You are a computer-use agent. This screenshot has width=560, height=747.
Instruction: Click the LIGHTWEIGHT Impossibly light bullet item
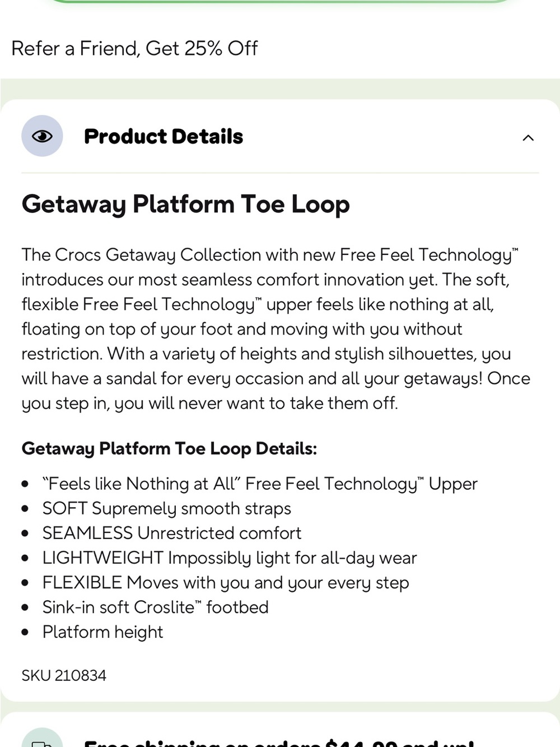(x=230, y=558)
